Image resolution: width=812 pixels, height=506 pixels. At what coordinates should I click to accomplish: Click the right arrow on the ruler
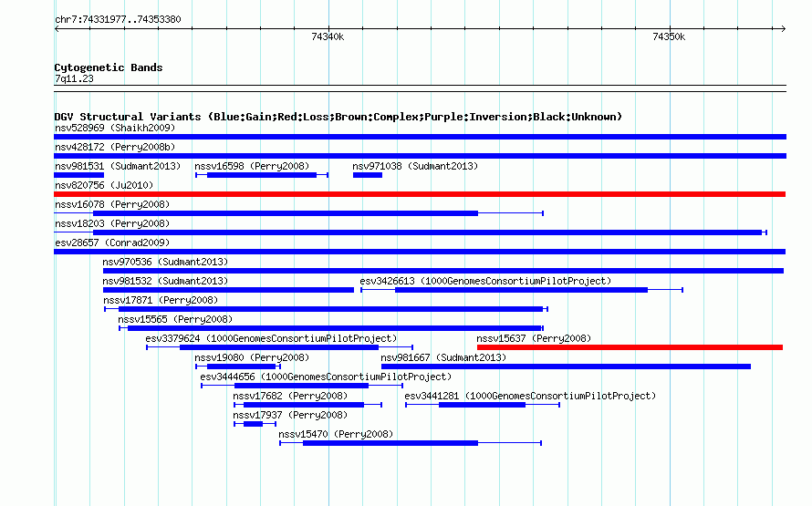pos(783,29)
